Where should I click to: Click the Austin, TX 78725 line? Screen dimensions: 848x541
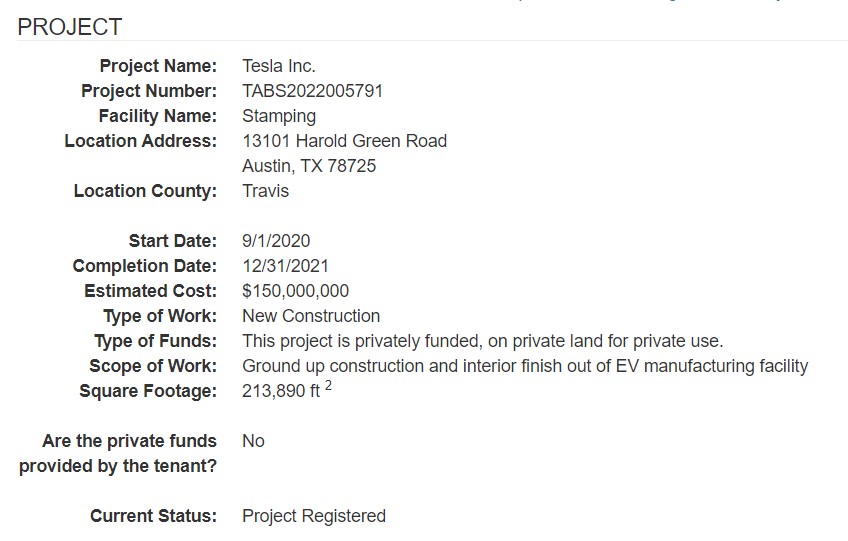[309, 166]
